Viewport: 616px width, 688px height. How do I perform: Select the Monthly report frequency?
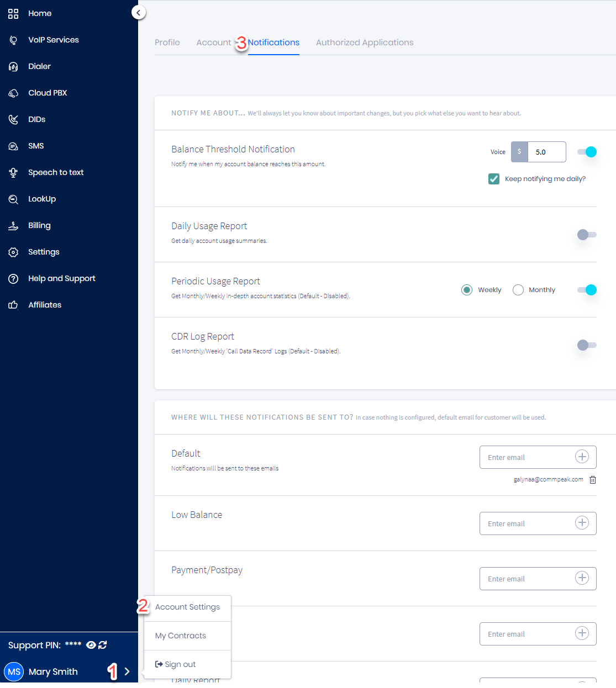518,289
